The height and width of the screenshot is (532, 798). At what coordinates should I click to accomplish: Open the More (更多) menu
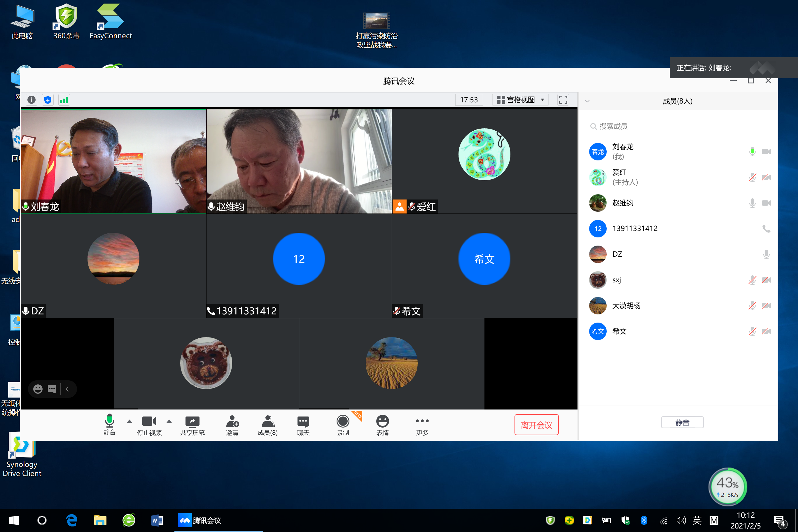click(x=422, y=425)
